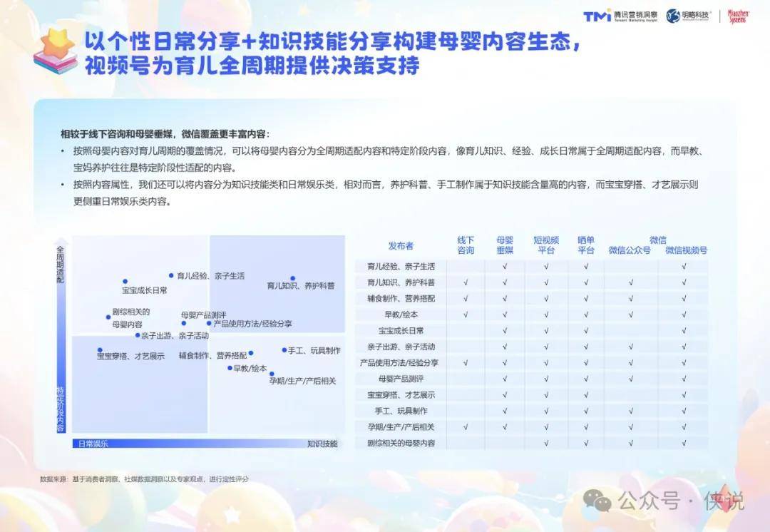Click the 剧综相关的母婴内容 table row label
The image size is (770, 532).
401,443
